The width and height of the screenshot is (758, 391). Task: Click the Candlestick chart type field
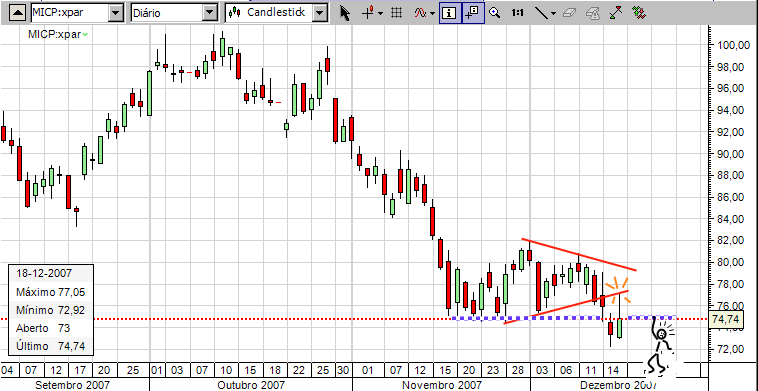(x=268, y=13)
